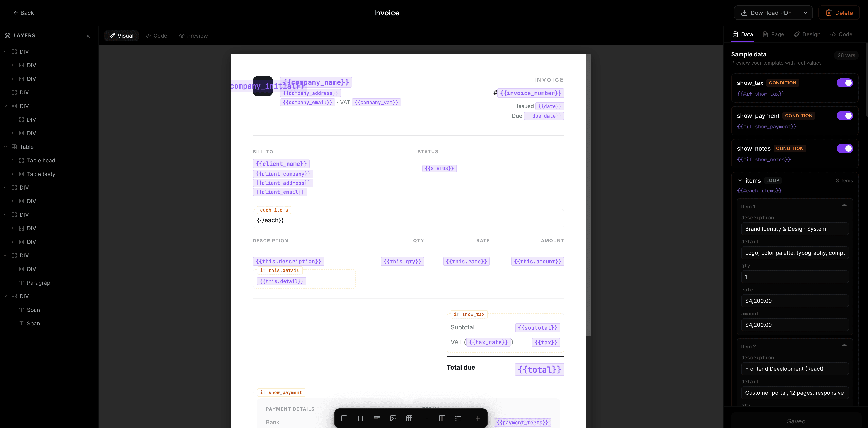
Task: Expand the Table head tree item
Action: (13, 160)
